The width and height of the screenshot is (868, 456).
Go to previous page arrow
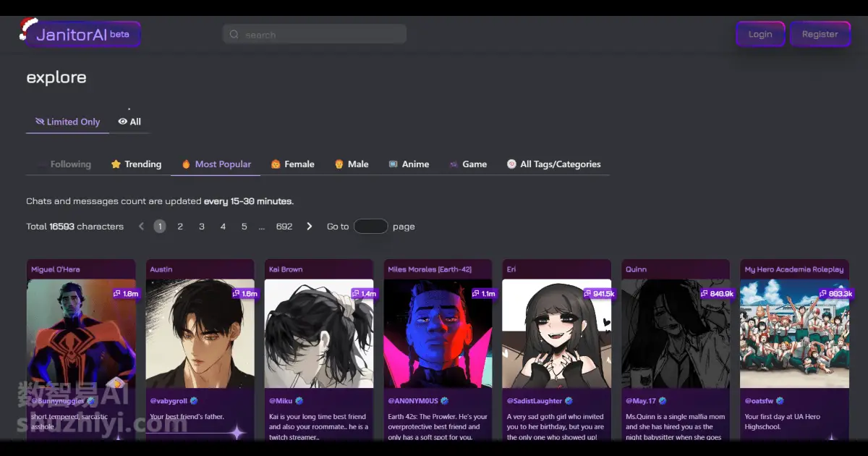(x=141, y=227)
